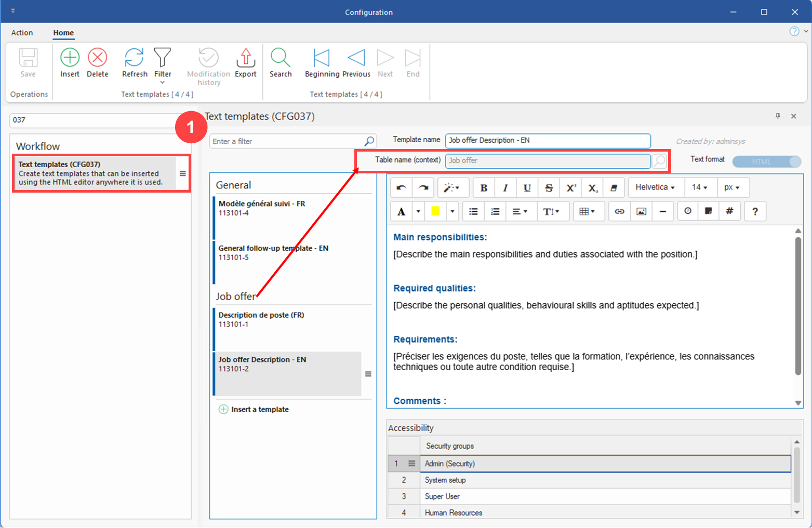Insert a hyperlink in the editor
Image resolution: width=812 pixels, height=528 pixels.
tap(619, 211)
